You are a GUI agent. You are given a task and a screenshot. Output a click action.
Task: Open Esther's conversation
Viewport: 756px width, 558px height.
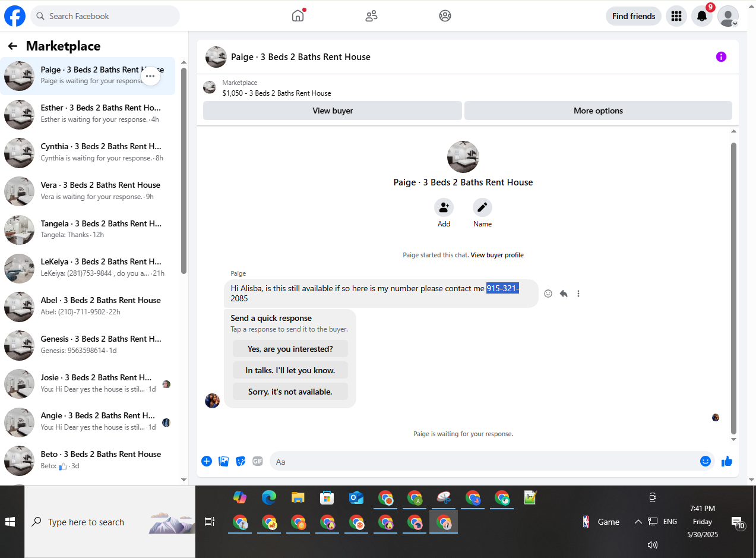click(88, 114)
